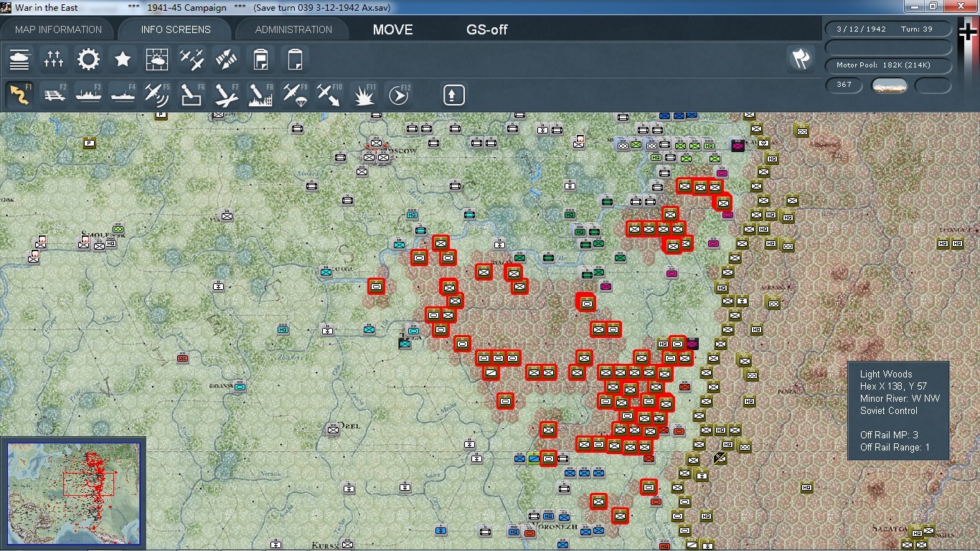Switch to the ADMINISTRATION tab
This screenshot has height=551, width=980.
tap(293, 29)
